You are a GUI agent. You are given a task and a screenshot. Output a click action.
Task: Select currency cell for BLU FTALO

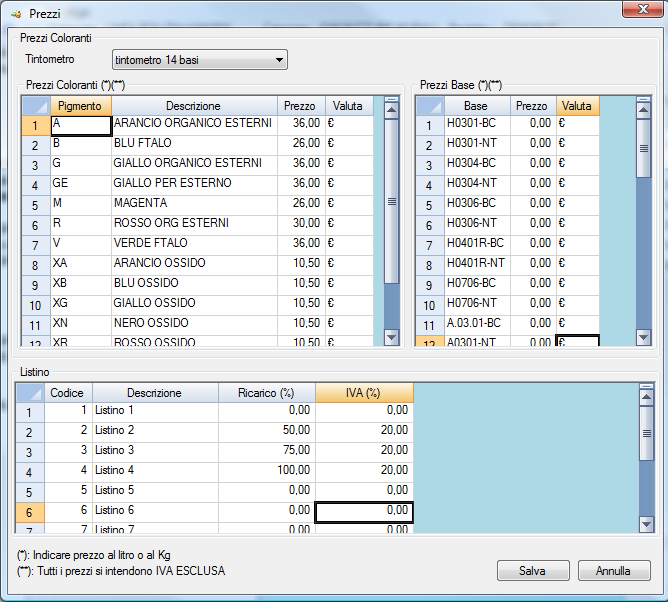pyautogui.click(x=349, y=146)
